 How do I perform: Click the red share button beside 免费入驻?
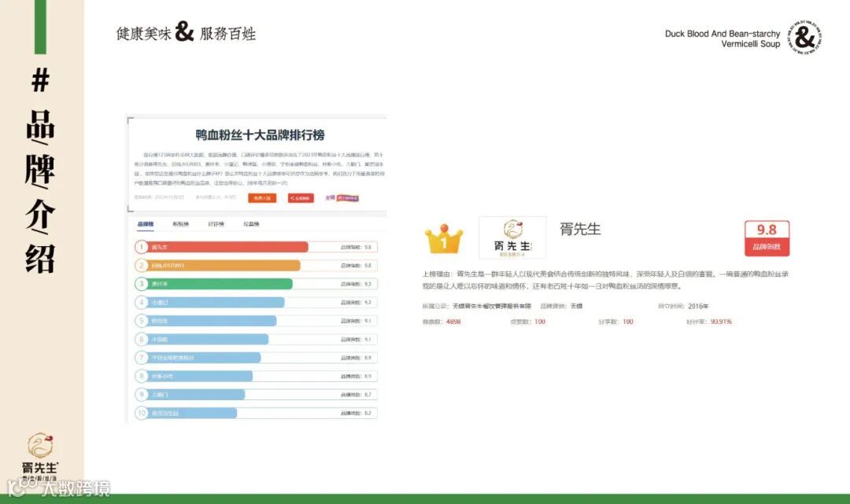click(x=301, y=198)
